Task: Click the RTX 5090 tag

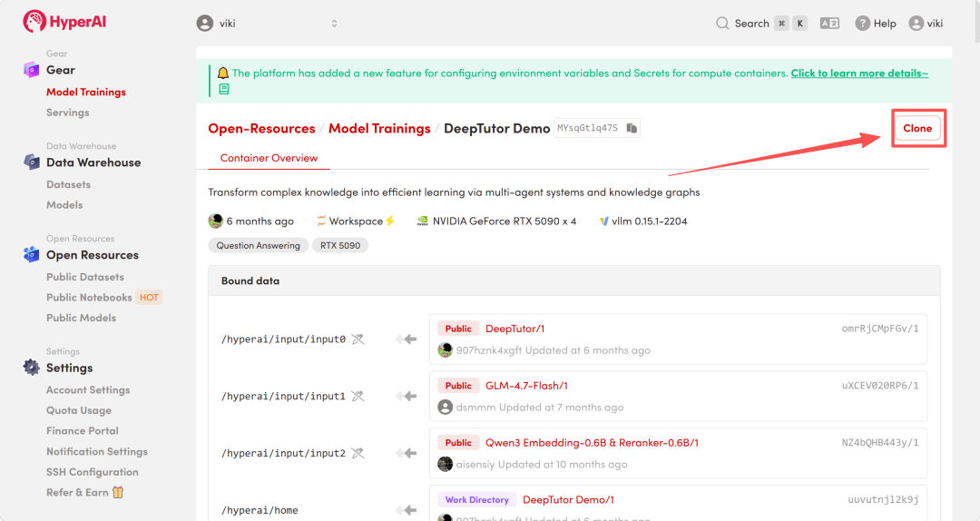Action: (x=340, y=245)
